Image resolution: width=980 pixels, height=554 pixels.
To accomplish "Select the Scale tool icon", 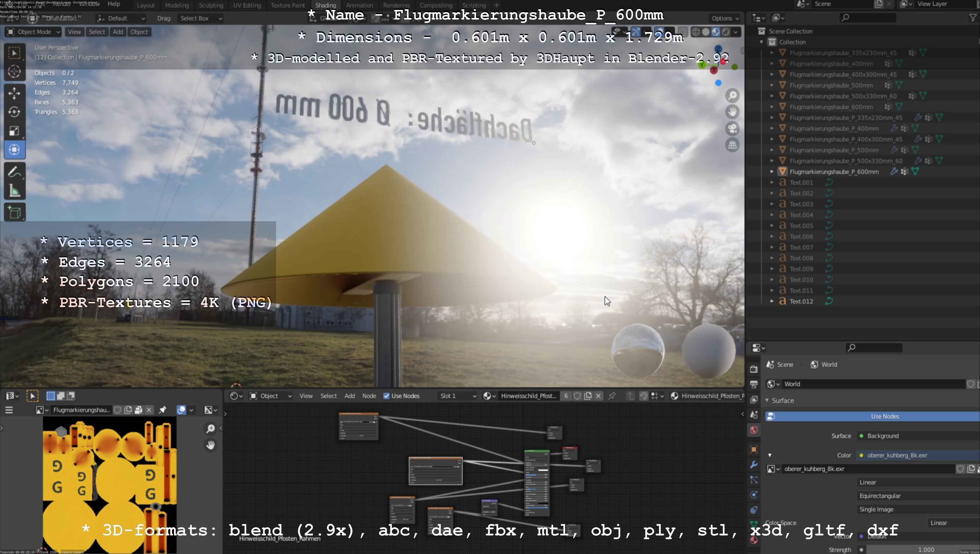I will pyautogui.click(x=14, y=131).
